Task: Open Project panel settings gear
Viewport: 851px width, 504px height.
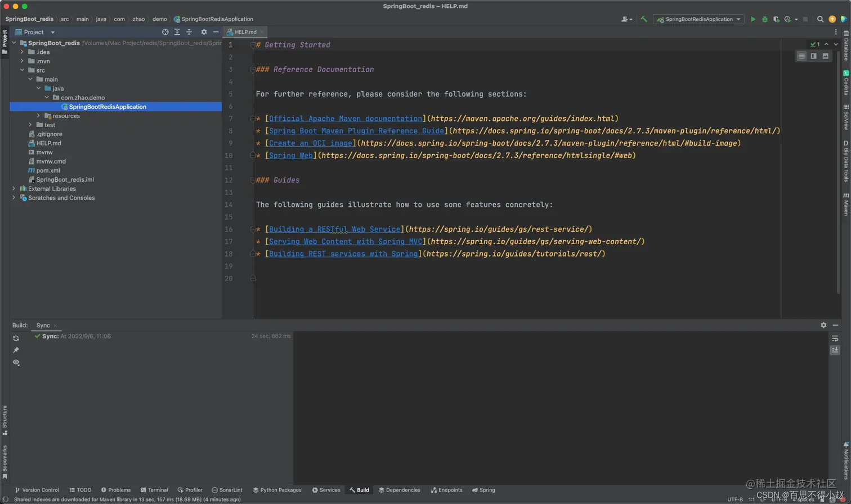Action: pyautogui.click(x=204, y=32)
